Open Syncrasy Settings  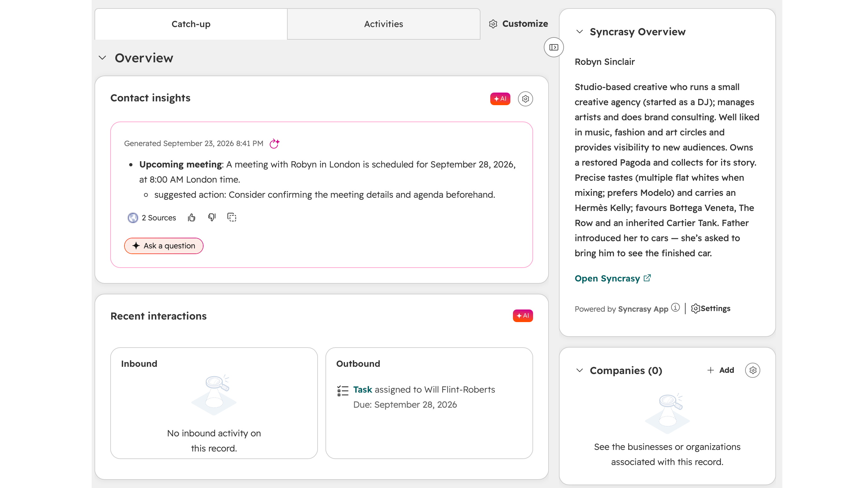click(x=711, y=309)
